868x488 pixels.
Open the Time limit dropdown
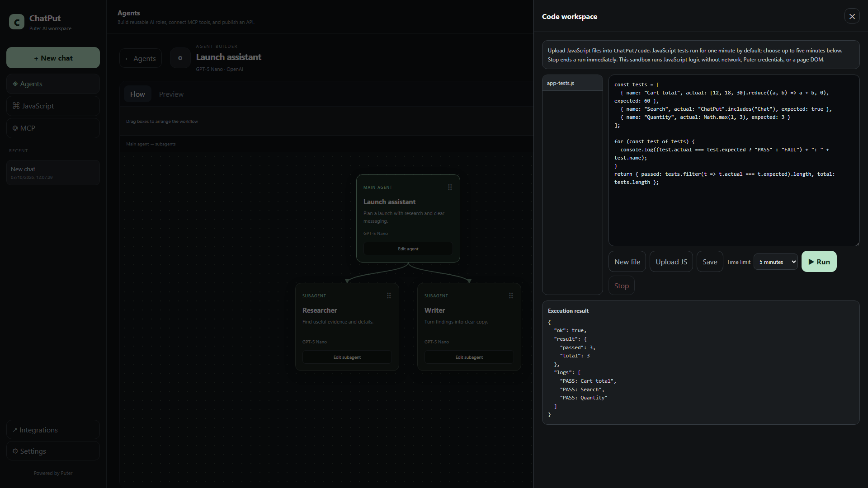point(776,262)
